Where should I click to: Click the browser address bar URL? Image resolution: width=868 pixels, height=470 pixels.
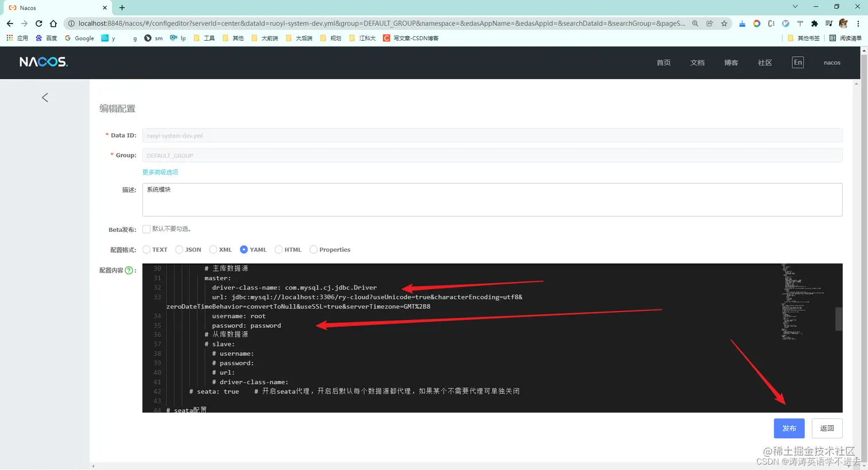(381, 24)
